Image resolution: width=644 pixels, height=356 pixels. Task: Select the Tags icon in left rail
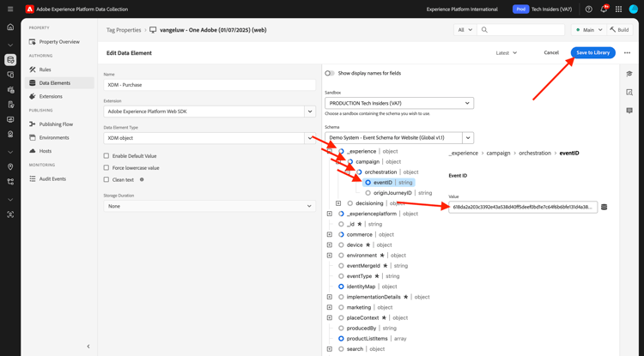(x=10, y=60)
